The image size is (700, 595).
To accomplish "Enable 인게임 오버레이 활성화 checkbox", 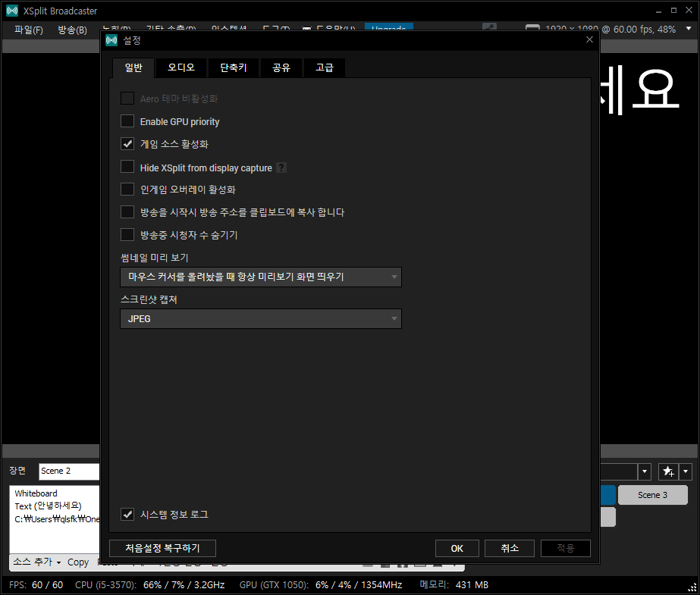I will click(127, 189).
